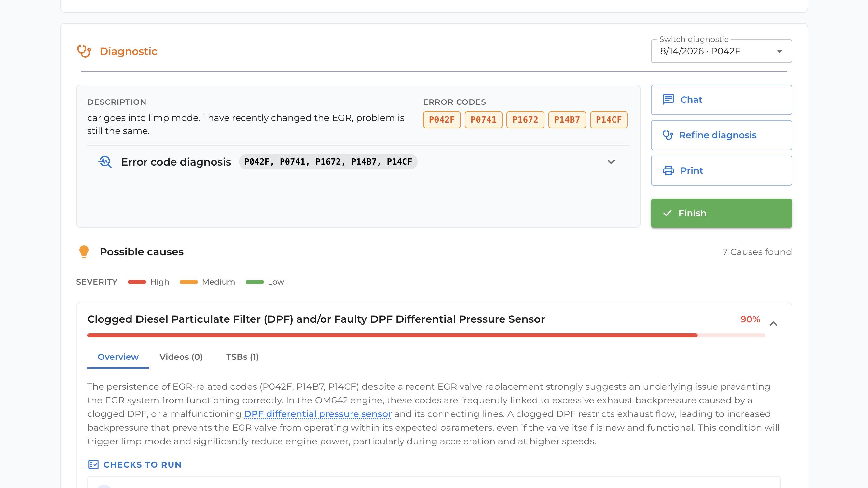Collapse the Clogged DPF cause card
Viewport: 868px width, 488px height.
[773, 324]
